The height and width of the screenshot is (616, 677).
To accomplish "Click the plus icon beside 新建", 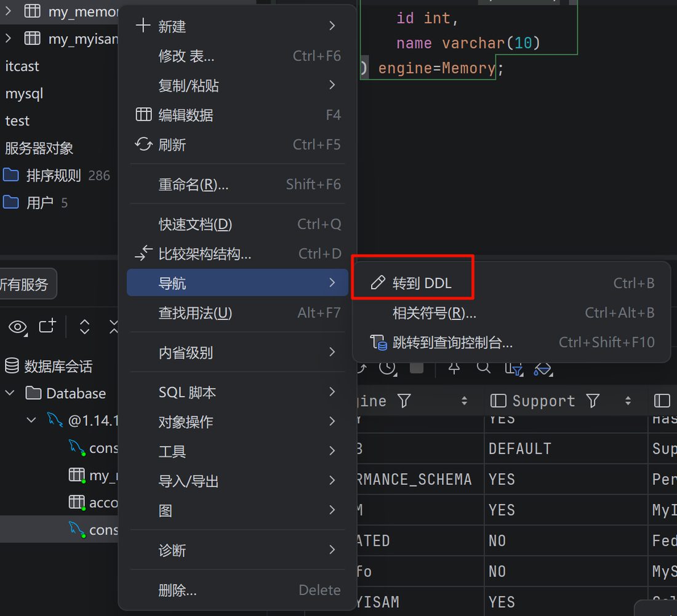I will [x=143, y=26].
